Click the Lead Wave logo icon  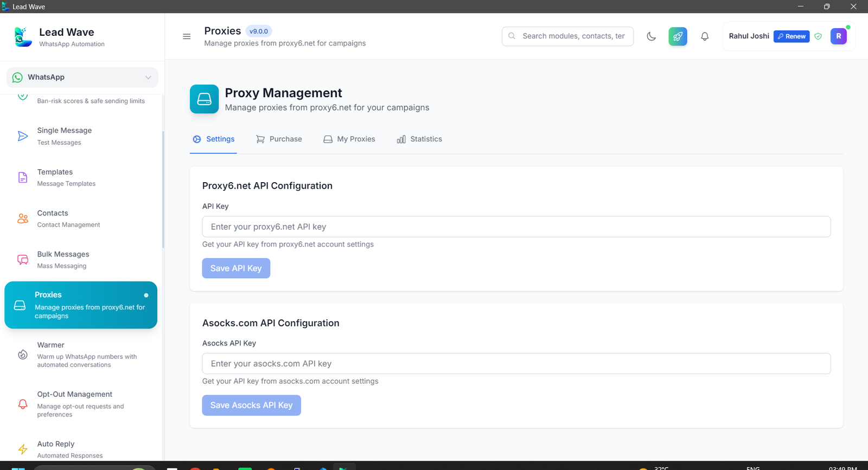[x=22, y=37]
